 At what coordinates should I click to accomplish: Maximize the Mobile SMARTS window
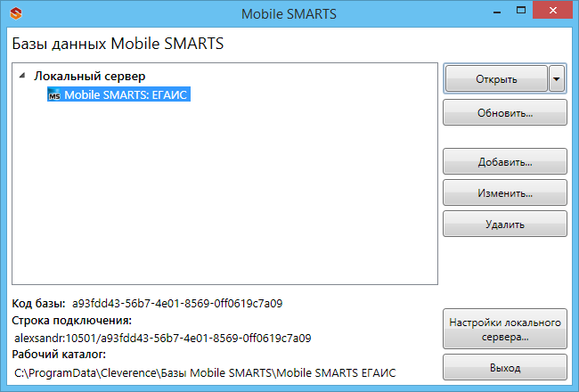521,11
